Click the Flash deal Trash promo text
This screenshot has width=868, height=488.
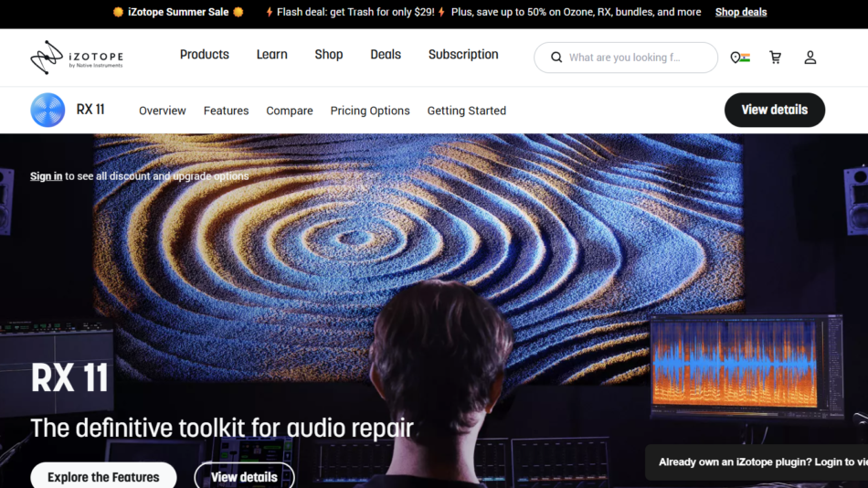click(355, 12)
